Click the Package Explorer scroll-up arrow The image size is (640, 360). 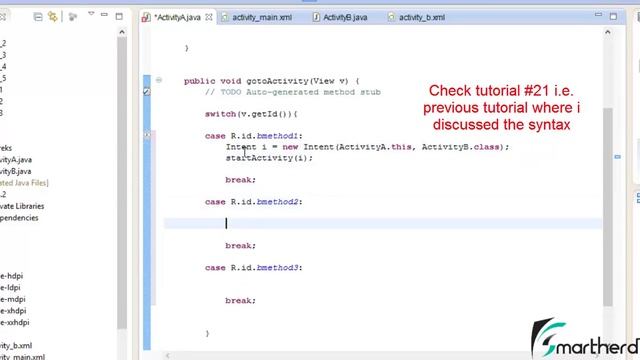[x=122, y=32]
